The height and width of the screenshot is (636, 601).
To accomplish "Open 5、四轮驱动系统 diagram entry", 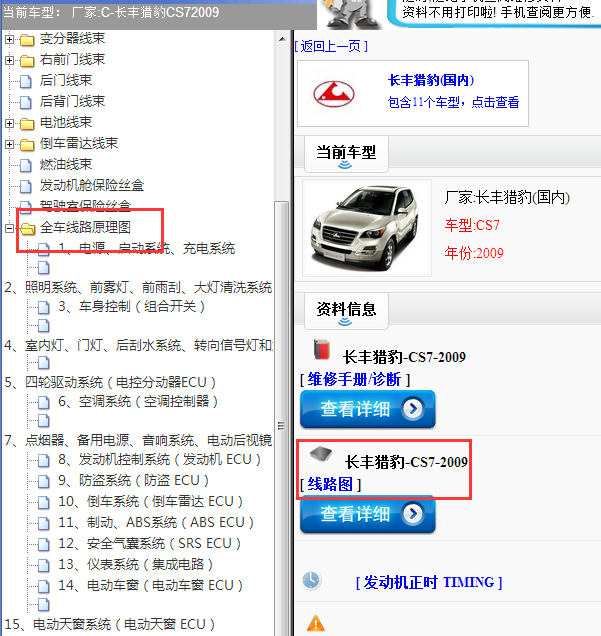I will [x=110, y=382].
